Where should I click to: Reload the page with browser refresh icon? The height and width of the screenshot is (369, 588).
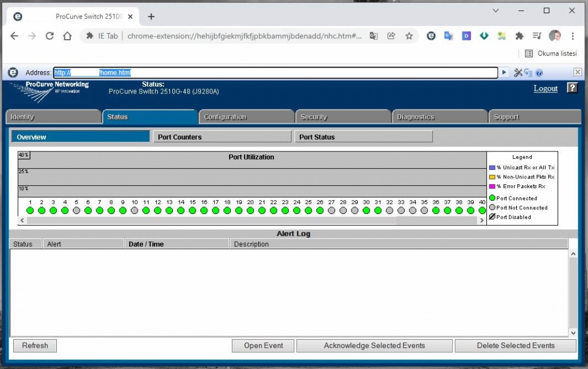tap(49, 36)
